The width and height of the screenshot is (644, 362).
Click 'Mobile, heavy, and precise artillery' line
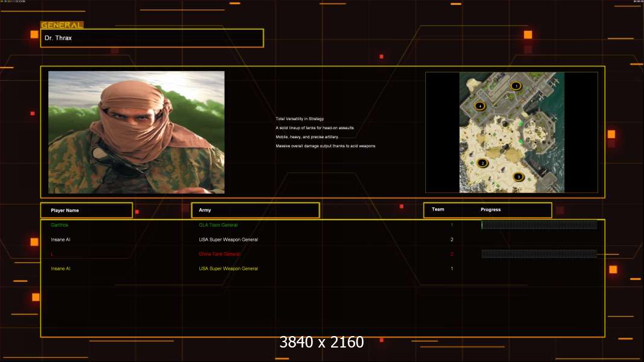click(308, 137)
